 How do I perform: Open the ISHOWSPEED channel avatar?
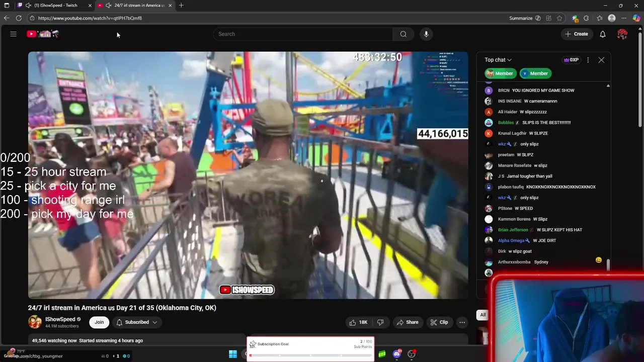click(35, 322)
